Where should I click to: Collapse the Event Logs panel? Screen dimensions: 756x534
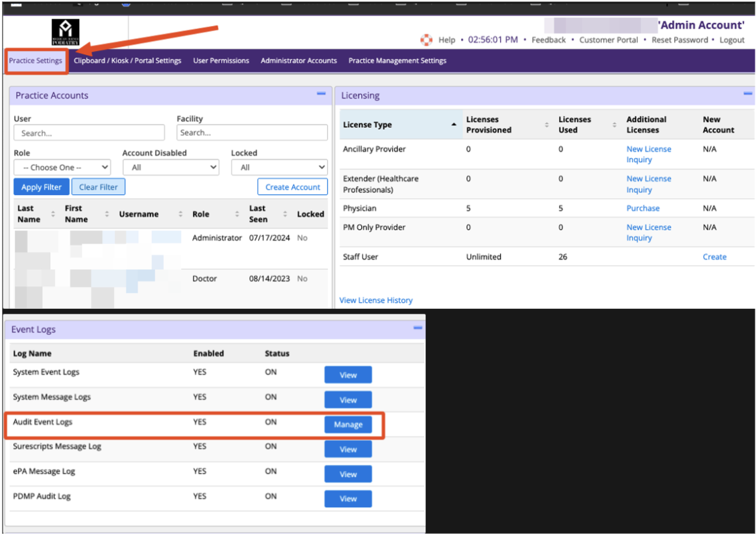(x=418, y=328)
